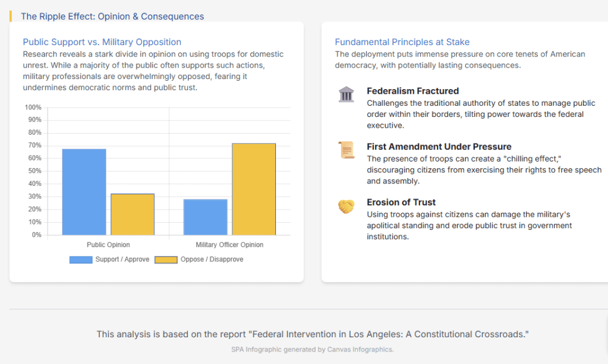Click the First Amendment Under Pressure heading
This screenshot has width=608, height=364.
(439, 147)
